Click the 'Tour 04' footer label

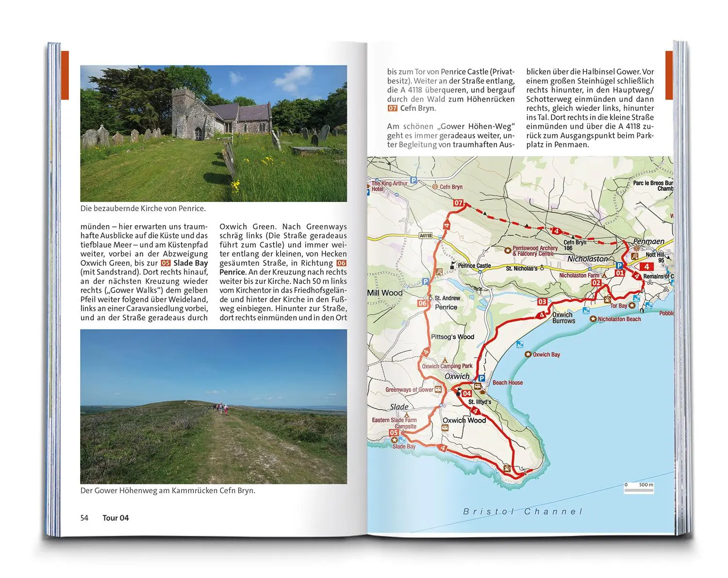[x=116, y=518]
